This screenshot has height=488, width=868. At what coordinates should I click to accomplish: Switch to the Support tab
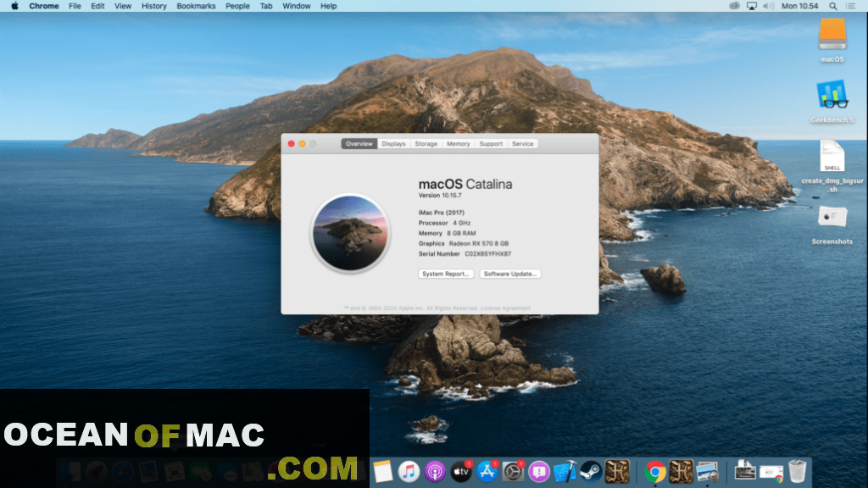pos(491,144)
